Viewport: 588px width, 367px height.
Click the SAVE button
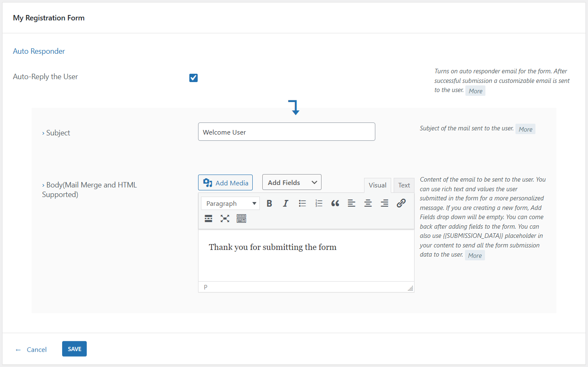click(x=74, y=349)
